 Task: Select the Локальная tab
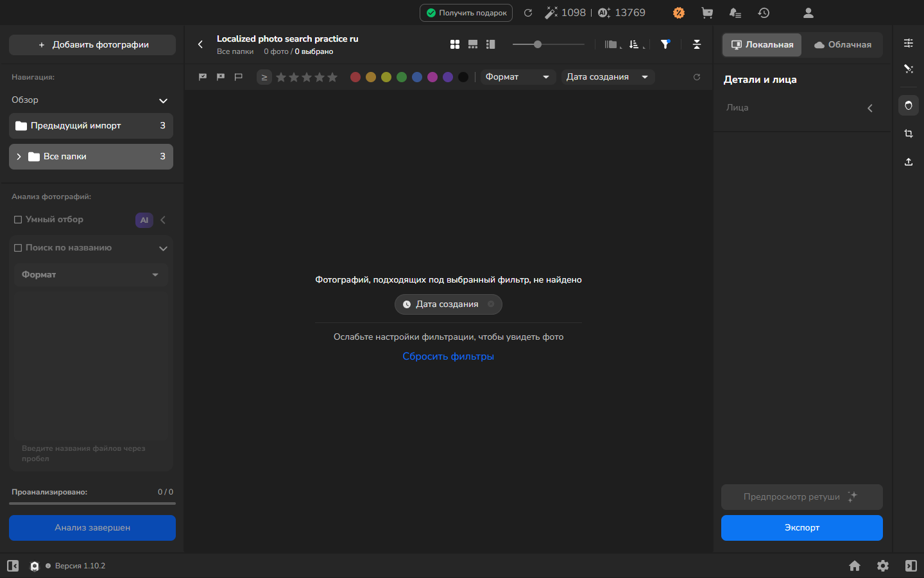coord(762,45)
